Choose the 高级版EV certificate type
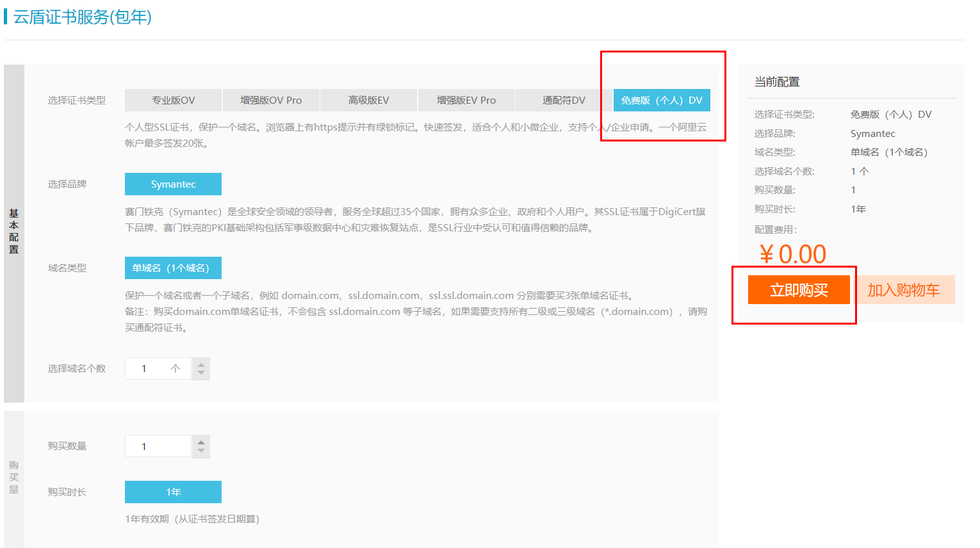Screen dimensions: 980x548 pyautogui.click(x=369, y=100)
